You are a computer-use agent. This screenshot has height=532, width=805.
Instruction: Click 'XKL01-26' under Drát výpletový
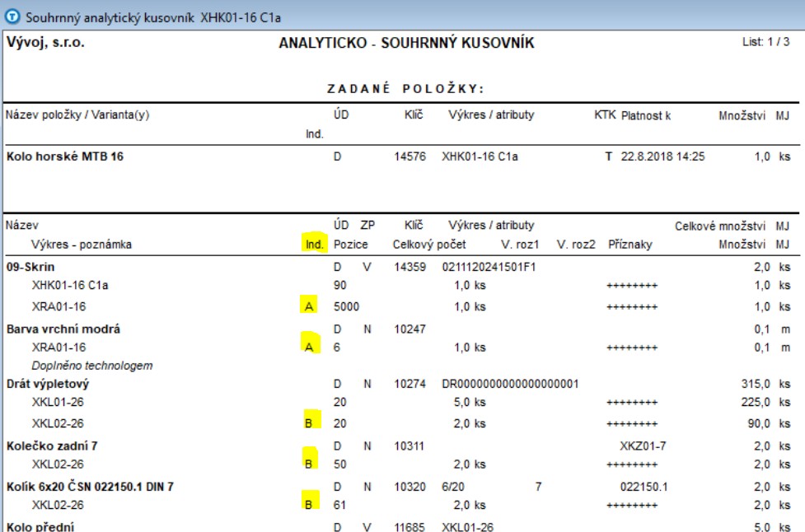point(58,402)
